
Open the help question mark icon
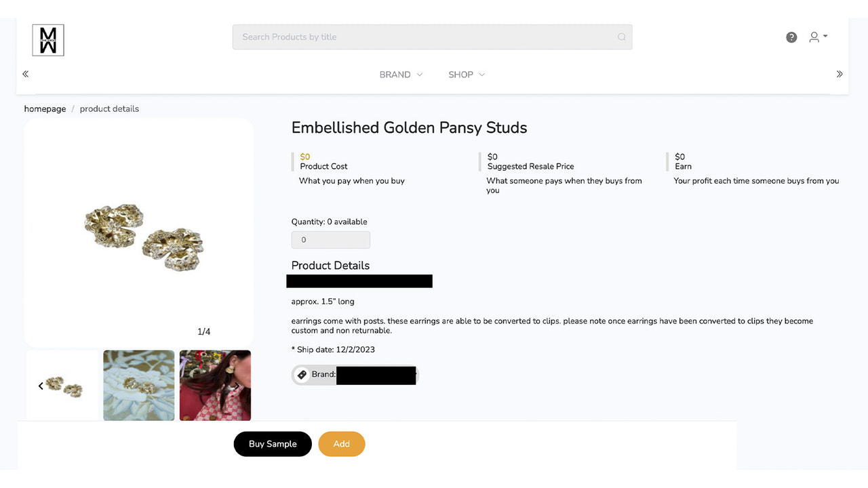coord(791,37)
